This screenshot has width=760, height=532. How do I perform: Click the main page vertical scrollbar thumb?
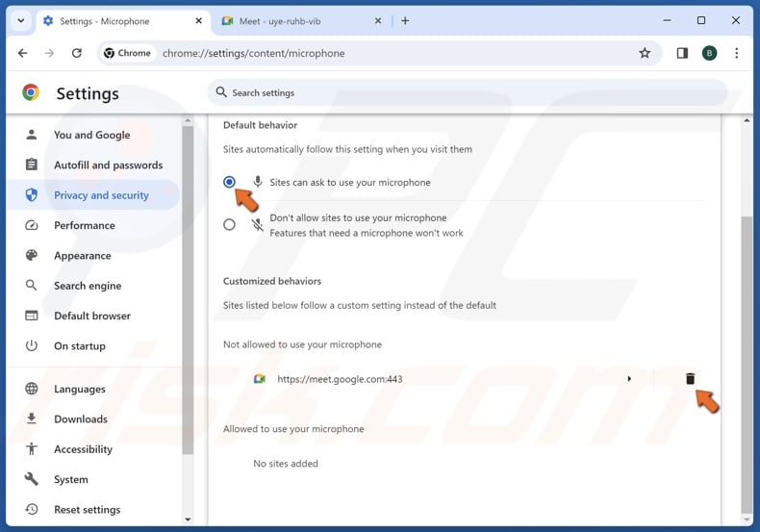747,365
